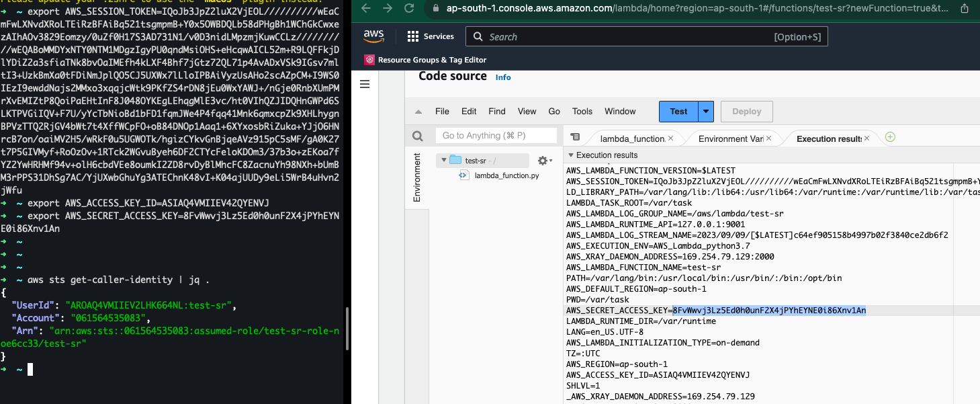
Task: Click the terminal "Account" output line
Action: pos(82,318)
